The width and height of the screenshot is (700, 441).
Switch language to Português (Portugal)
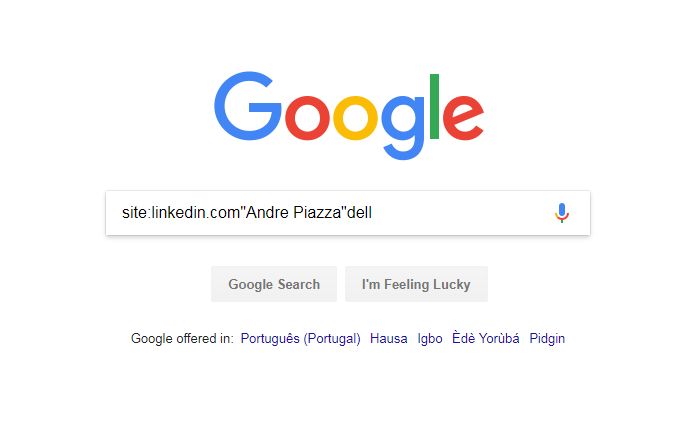pyautogui.click(x=300, y=338)
